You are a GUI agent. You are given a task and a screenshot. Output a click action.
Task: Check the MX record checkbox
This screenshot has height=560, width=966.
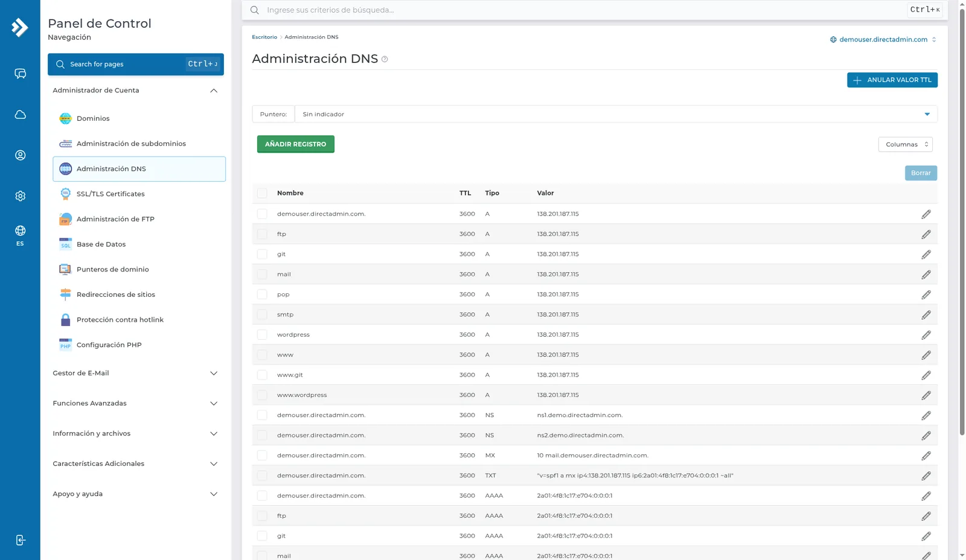[262, 455]
